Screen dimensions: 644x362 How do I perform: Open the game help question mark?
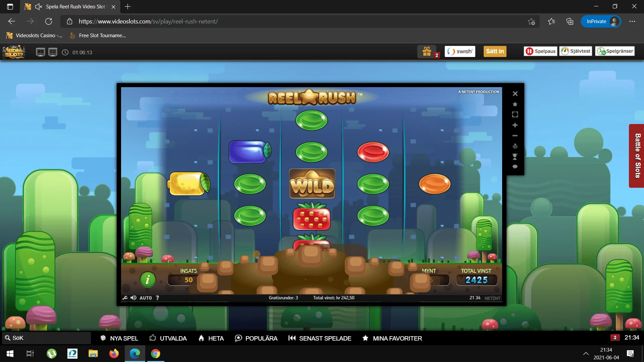point(157,298)
